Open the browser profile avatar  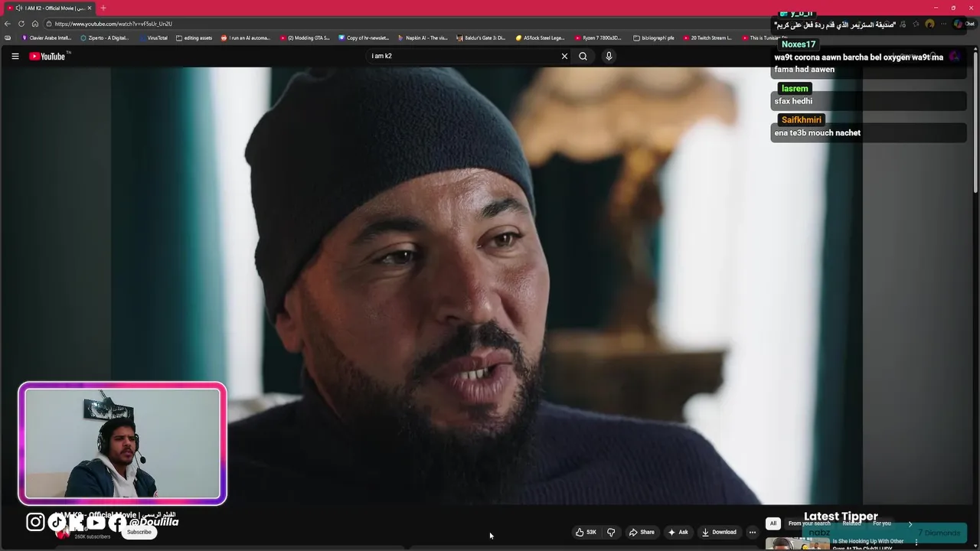pyautogui.click(x=929, y=24)
